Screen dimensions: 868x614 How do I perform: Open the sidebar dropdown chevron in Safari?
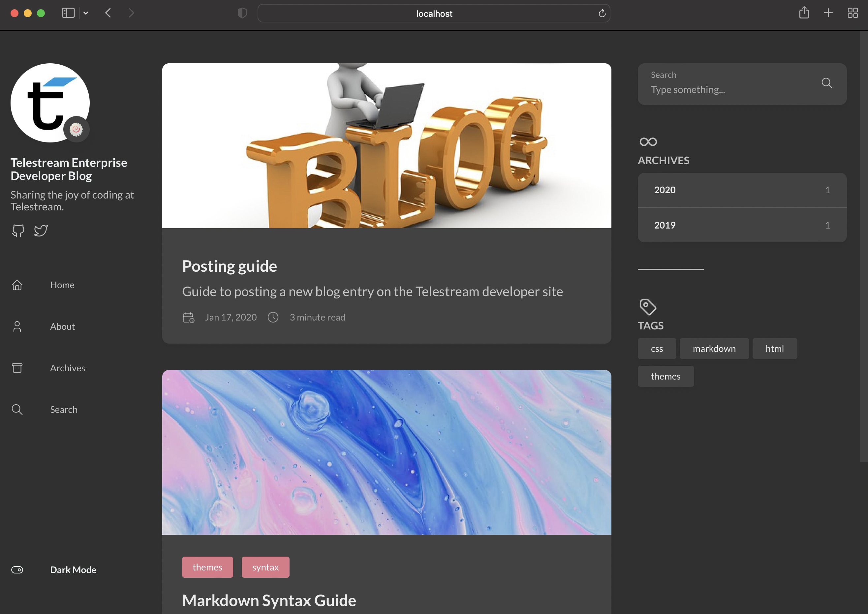pos(86,13)
